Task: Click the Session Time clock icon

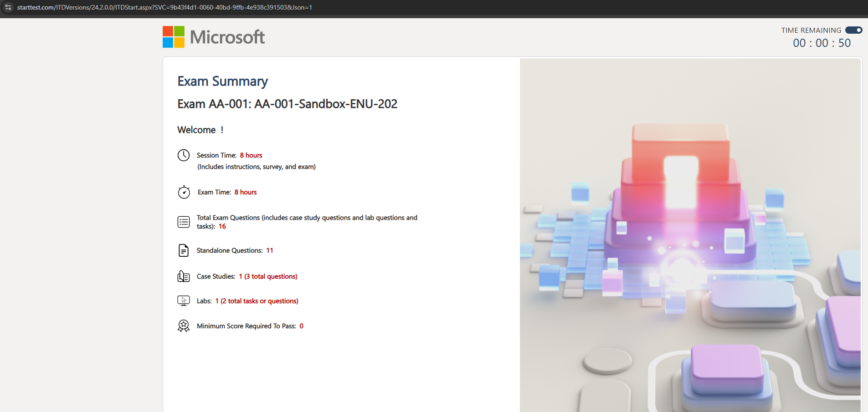Action: coord(184,155)
